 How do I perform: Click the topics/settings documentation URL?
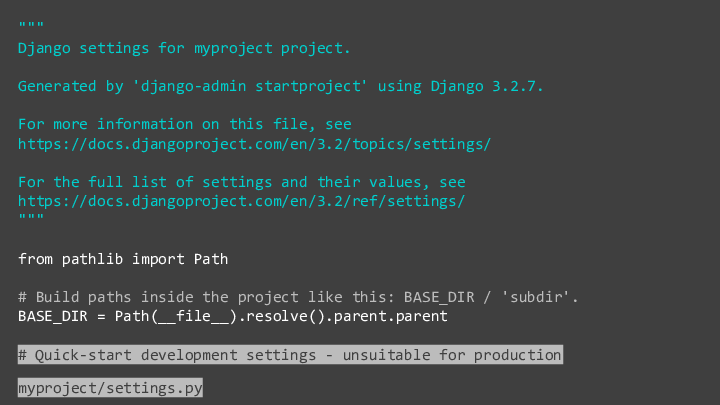(254, 144)
